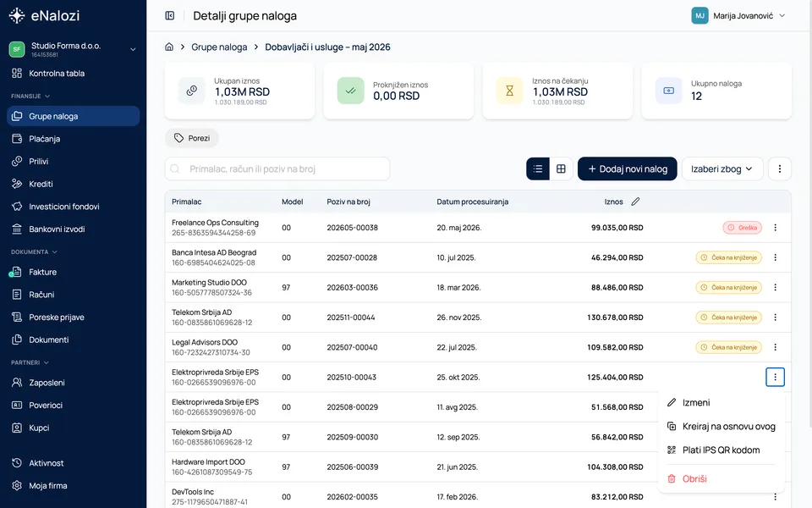The height and width of the screenshot is (508, 812).
Task: Select Kreiraj na osnovu ovog
Action: [x=721, y=427]
